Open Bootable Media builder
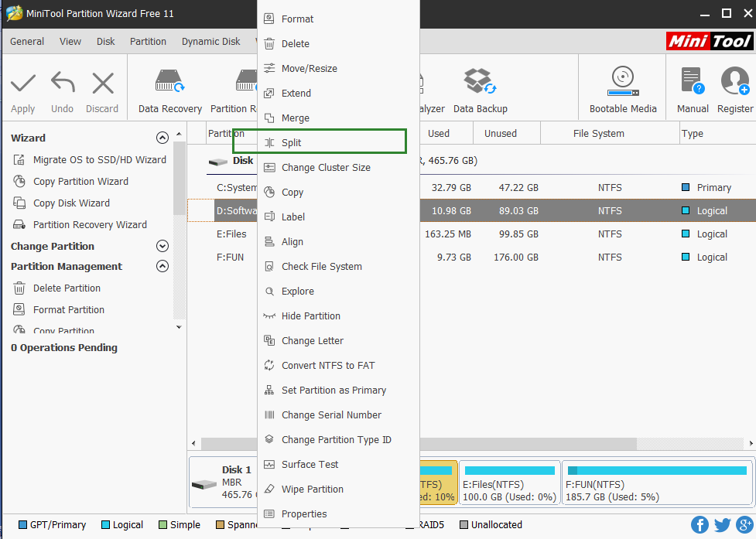756x539 pixels. coord(623,91)
